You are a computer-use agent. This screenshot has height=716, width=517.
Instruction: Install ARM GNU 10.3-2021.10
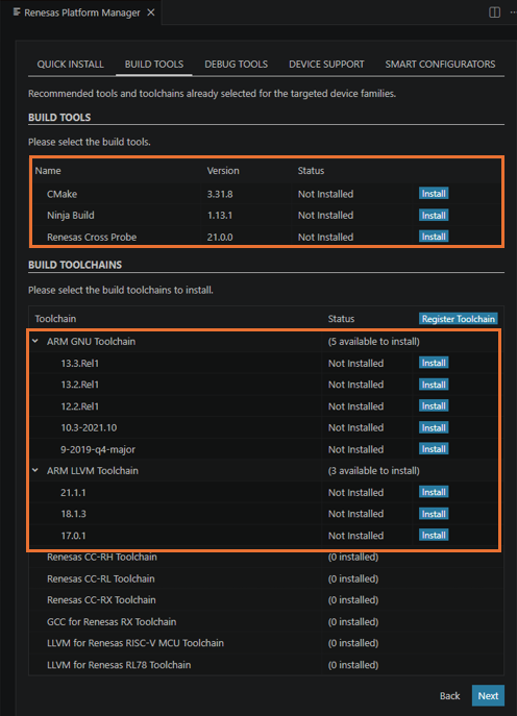pyautogui.click(x=433, y=427)
